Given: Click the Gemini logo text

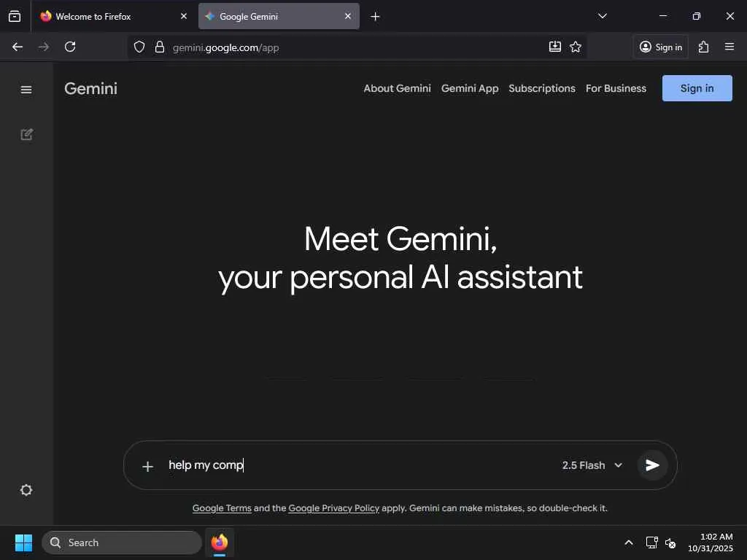Looking at the screenshot, I should (90, 88).
